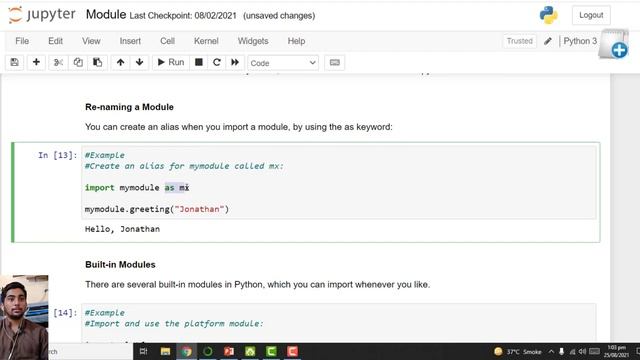Click the save and checkpoint icon
Screen dimensions: 640x360
coord(15,62)
